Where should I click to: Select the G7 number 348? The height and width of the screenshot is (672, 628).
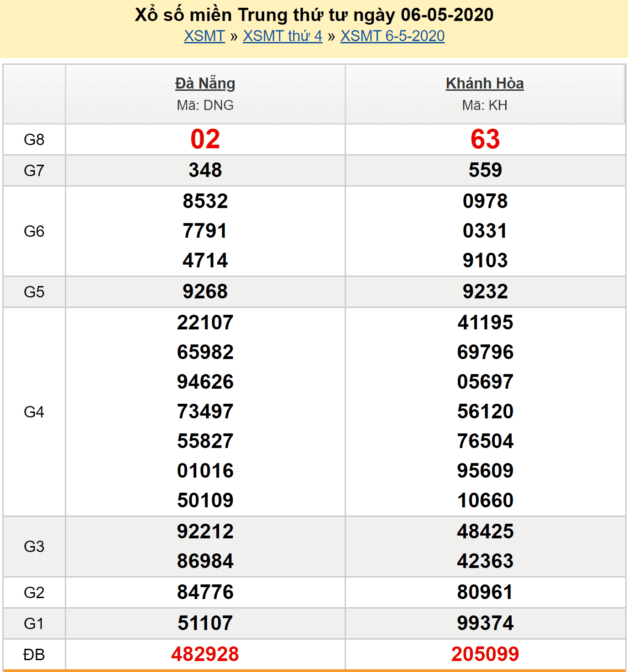pyautogui.click(x=205, y=170)
